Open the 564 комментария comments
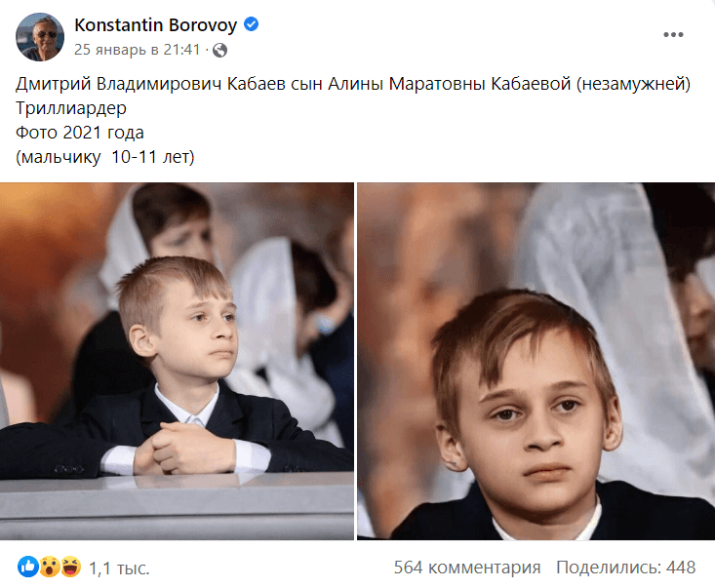The image size is (715, 588). pyautogui.click(x=467, y=568)
